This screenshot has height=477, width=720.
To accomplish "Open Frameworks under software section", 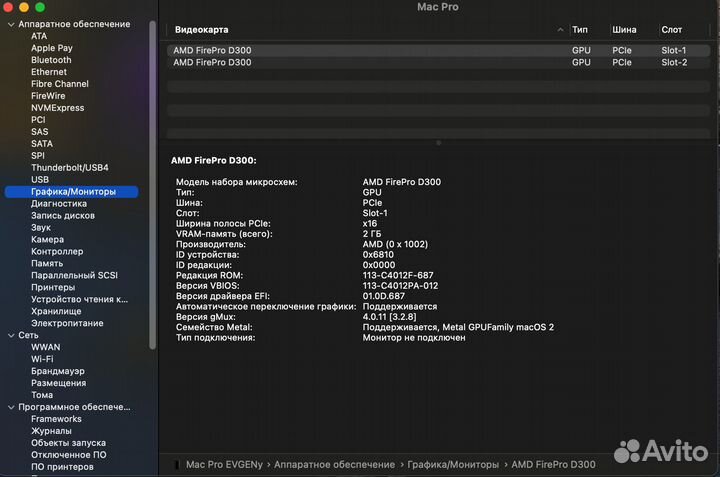I will [x=56, y=419].
